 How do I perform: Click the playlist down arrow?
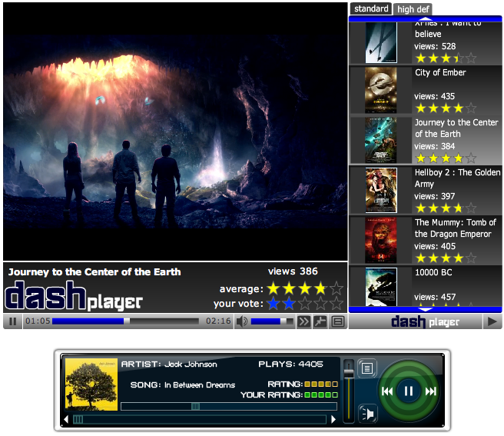(x=426, y=310)
